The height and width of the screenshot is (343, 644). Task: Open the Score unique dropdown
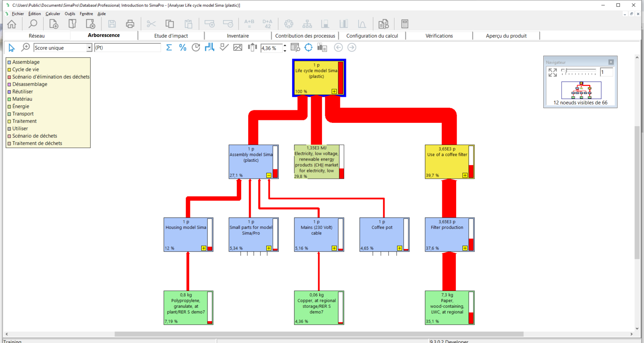[x=89, y=48]
